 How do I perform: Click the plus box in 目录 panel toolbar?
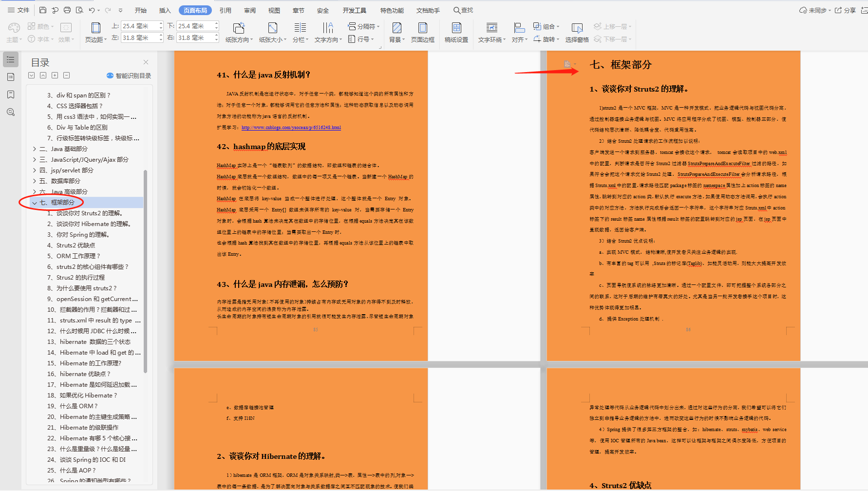[x=55, y=75]
